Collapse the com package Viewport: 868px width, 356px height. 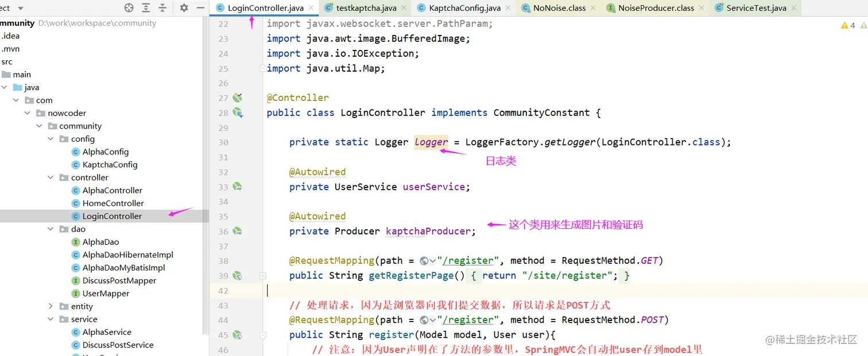[16, 100]
